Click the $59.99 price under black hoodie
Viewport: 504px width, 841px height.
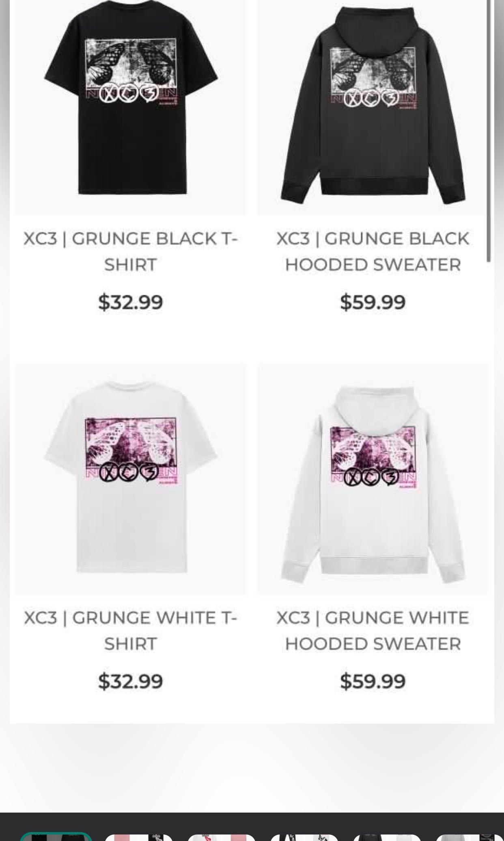tap(373, 302)
